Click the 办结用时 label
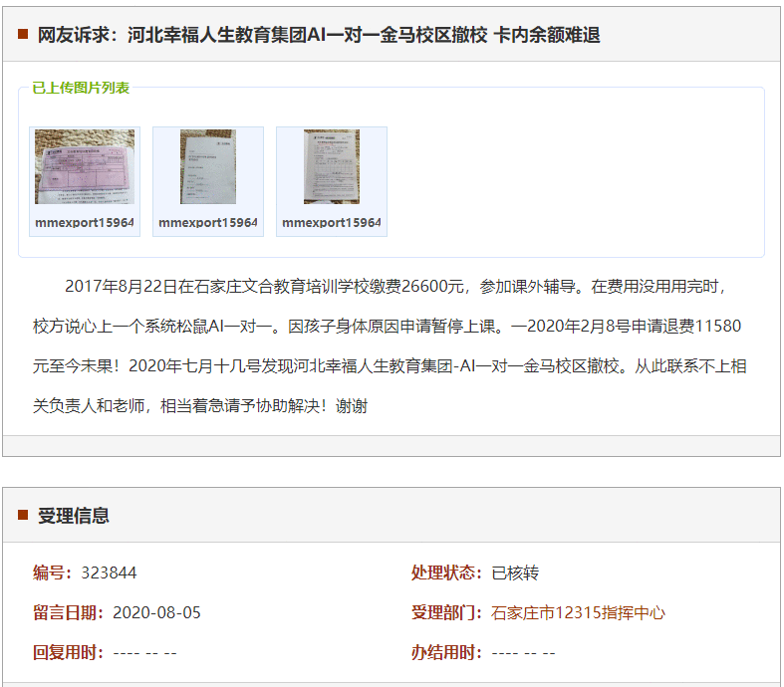The height and width of the screenshot is (687, 784). click(446, 652)
